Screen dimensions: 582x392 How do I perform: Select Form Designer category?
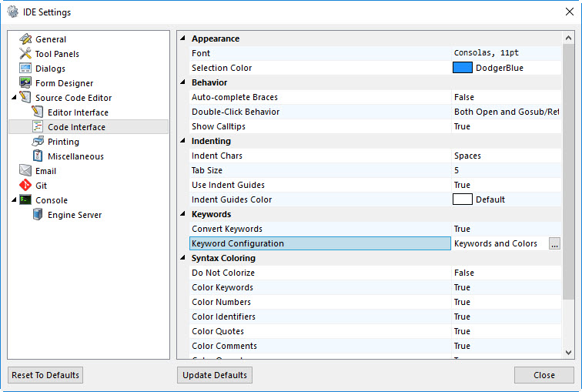(64, 83)
